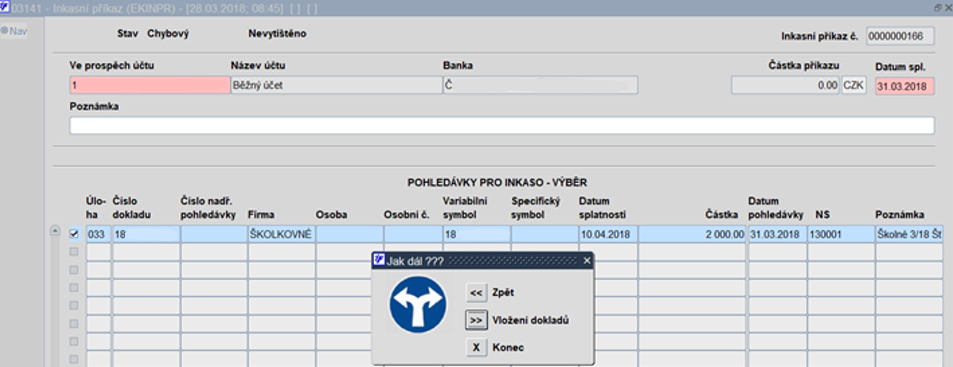Click the >> Vložení dokladů button
The image size is (953, 367).
pos(476,320)
